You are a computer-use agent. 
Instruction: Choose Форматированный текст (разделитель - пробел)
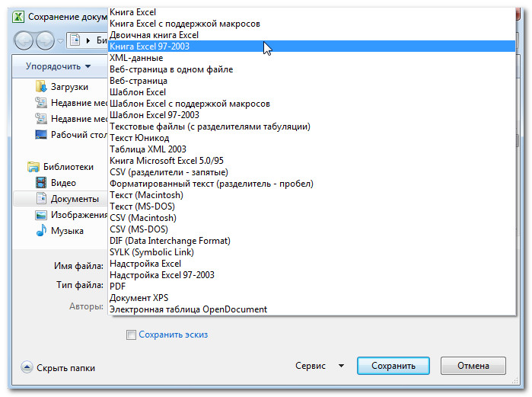pos(312,184)
